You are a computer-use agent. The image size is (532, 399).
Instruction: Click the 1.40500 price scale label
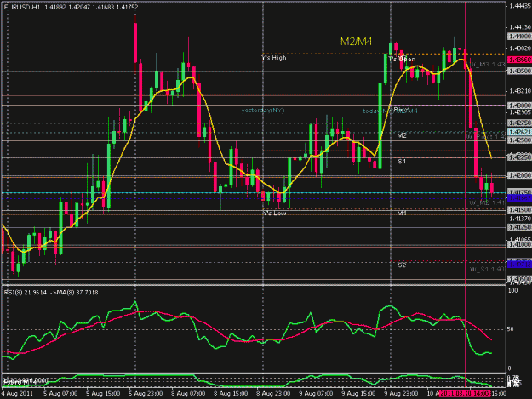click(519, 279)
